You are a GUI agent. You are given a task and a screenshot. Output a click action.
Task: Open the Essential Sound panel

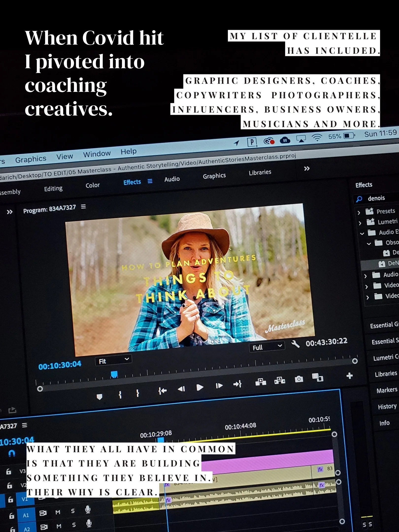point(385,341)
